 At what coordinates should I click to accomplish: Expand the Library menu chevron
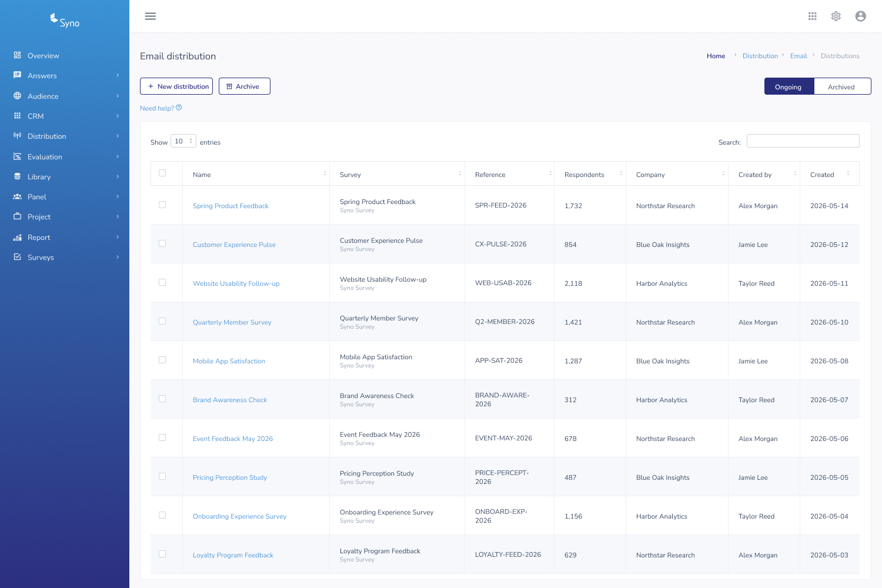tap(118, 176)
